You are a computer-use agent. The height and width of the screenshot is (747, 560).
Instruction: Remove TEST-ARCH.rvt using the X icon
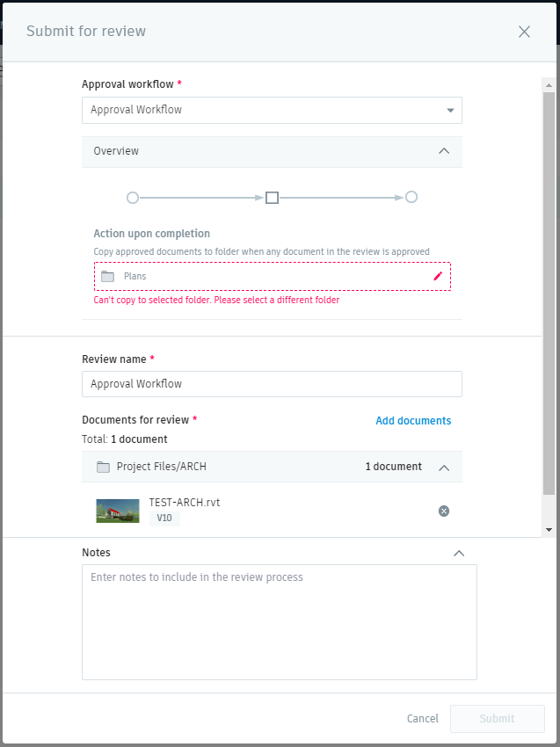[444, 511]
